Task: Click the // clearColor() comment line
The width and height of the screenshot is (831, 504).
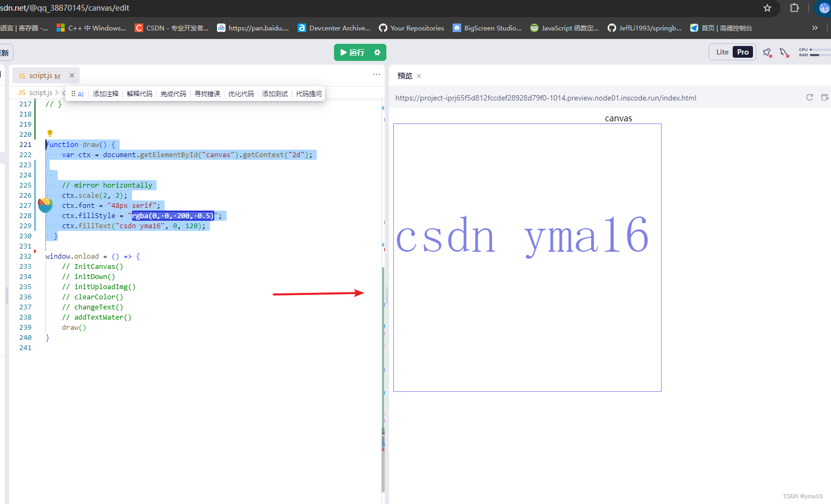Action: pos(92,297)
